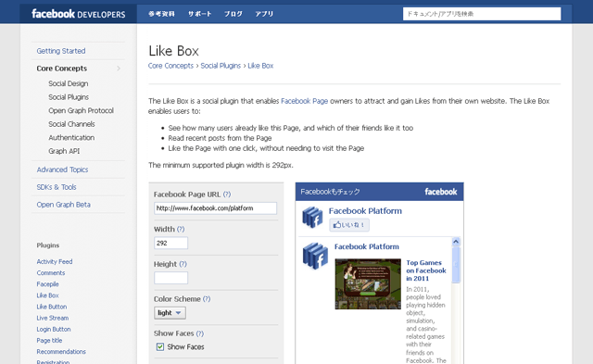Open Social Plugins sidebar item
The height and width of the screenshot is (364, 593).
(69, 97)
